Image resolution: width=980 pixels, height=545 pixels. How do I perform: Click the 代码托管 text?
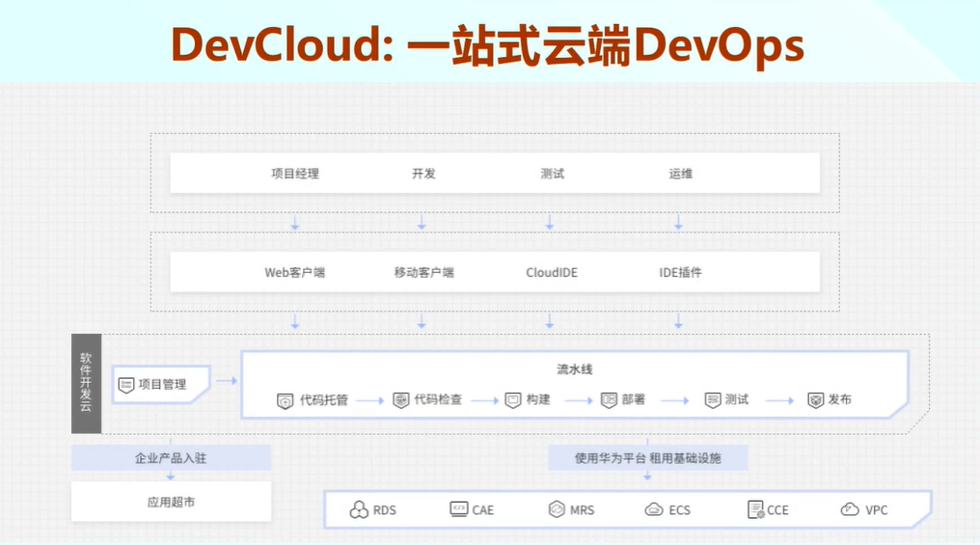324,400
